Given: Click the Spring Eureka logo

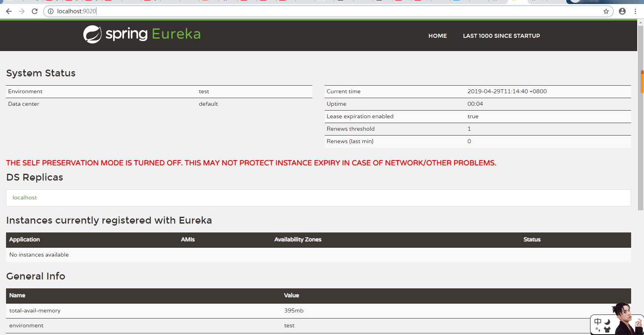Looking at the screenshot, I should click(142, 34).
